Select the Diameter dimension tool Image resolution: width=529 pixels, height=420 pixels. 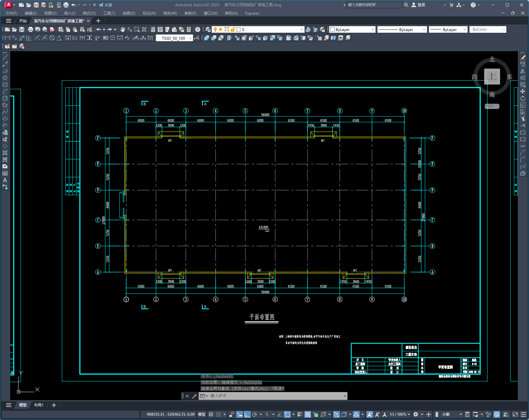pyautogui.click(x=52, y=38)
